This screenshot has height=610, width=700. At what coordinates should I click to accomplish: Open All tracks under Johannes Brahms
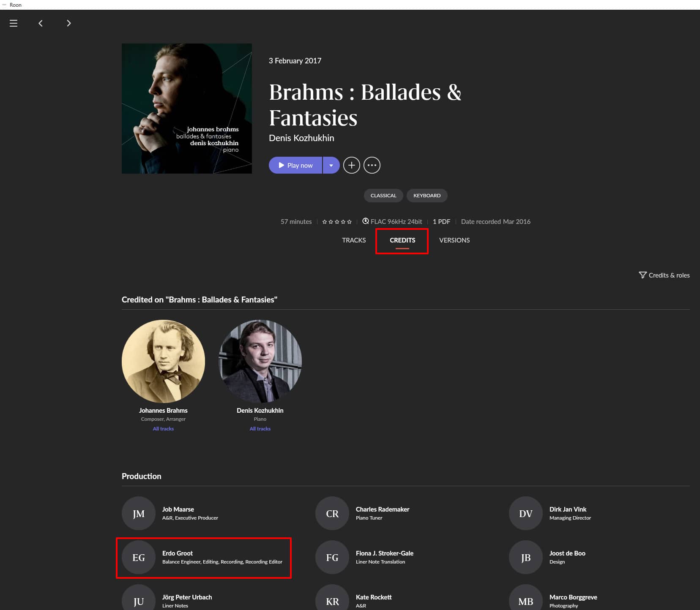pos(163,429)
